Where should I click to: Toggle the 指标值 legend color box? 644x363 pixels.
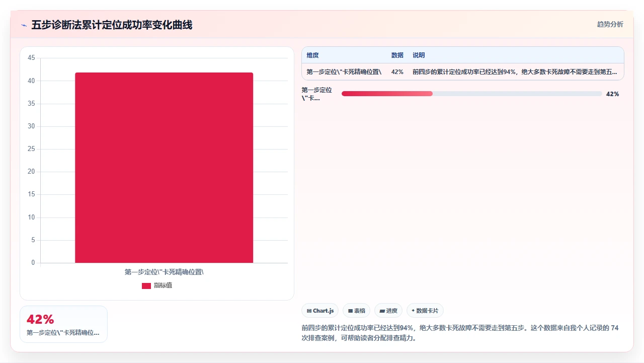tap(146, 285)
